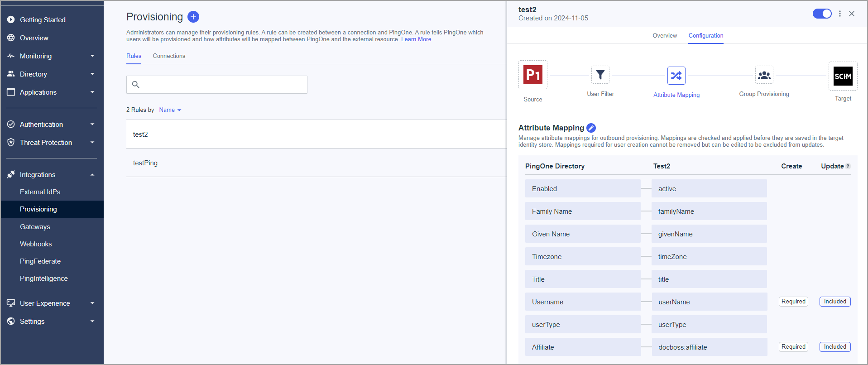Click the rules search input field
Screen dimensions: 868x365
[217, 84]
